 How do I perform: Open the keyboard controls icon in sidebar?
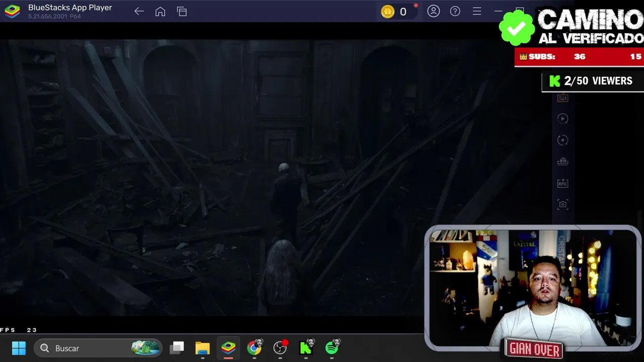562,98
